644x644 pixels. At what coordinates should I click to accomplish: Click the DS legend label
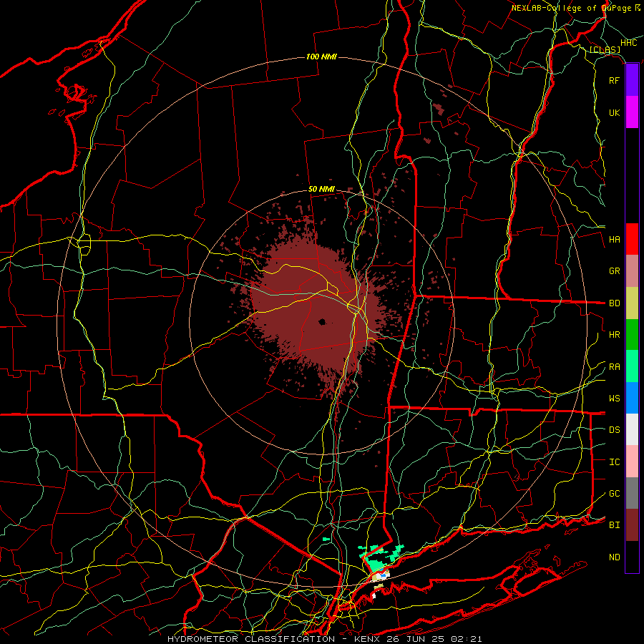(x=614, y=430)
